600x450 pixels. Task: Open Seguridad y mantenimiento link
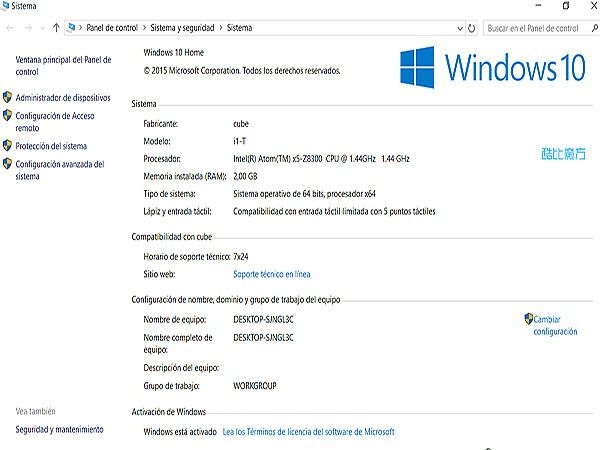(59, 429)
